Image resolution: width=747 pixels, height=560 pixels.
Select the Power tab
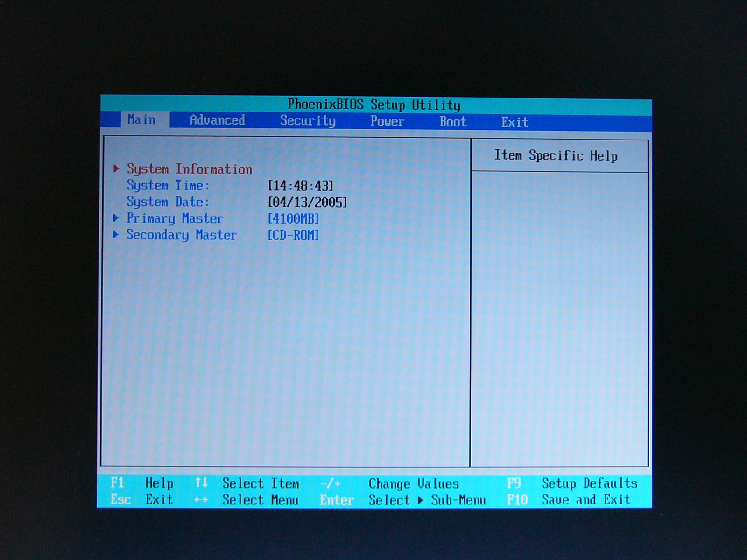[387, 121]
